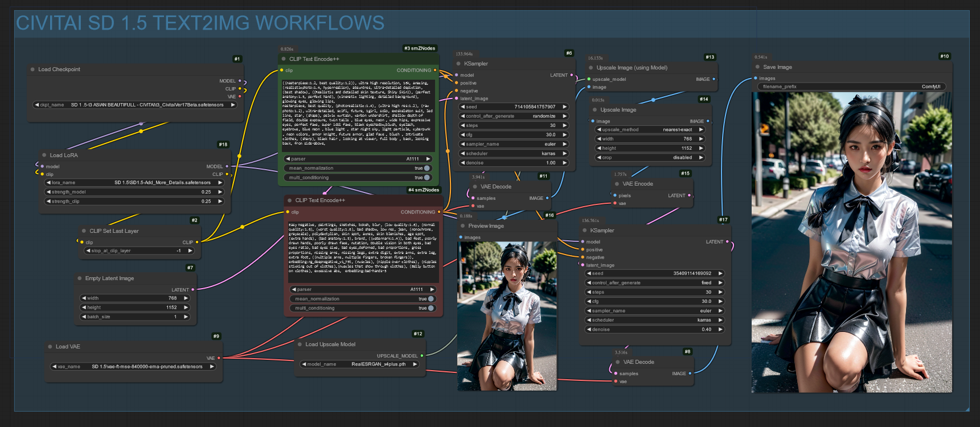Image resolution: width=980 pixels, height=427 pixels.
Task: Toggle mean_normalization in the green CLIP Text Encode++ node
Action: coord(427,169)
